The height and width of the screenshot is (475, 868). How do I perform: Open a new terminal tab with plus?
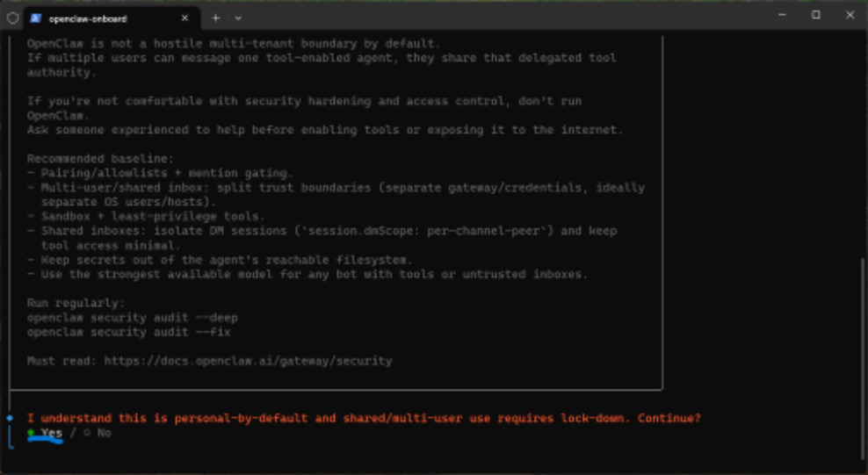pos(216,18)
